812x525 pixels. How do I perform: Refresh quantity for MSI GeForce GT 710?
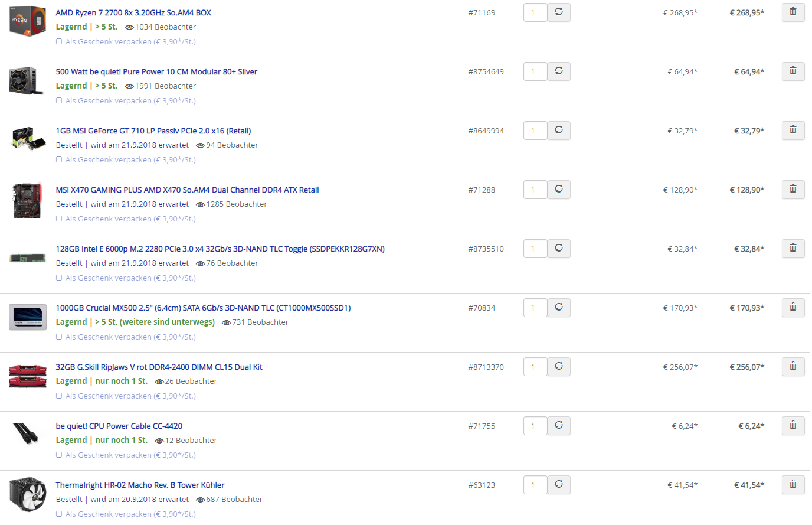(x=559, y=131)
